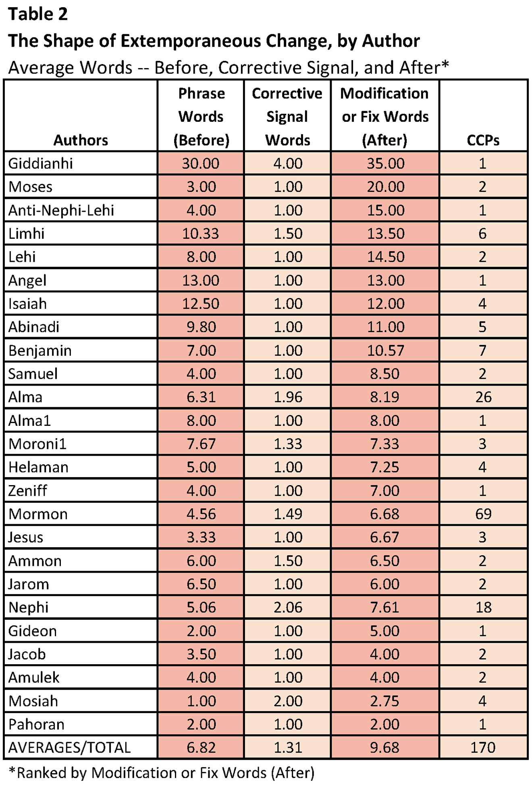Click Mosiah's after value 2.75
The image size is (532, 786).
[x=385, y=701]
